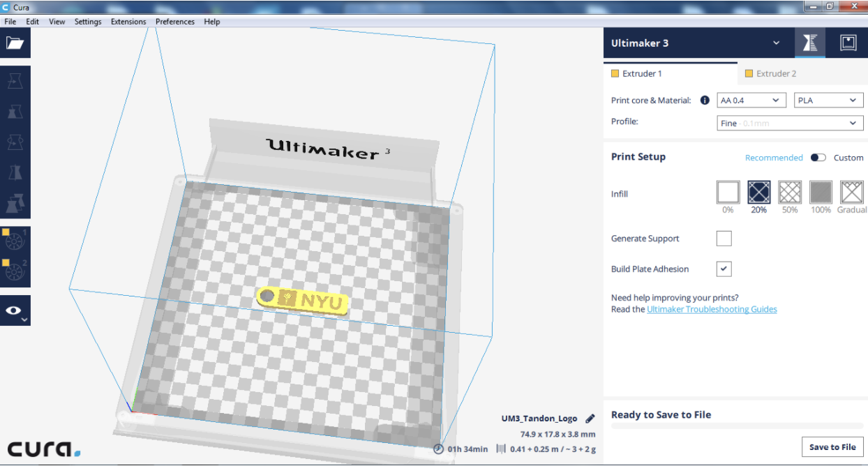Open the view mode eye icon
Screen dimensions: 868x466
click(15, 310)
